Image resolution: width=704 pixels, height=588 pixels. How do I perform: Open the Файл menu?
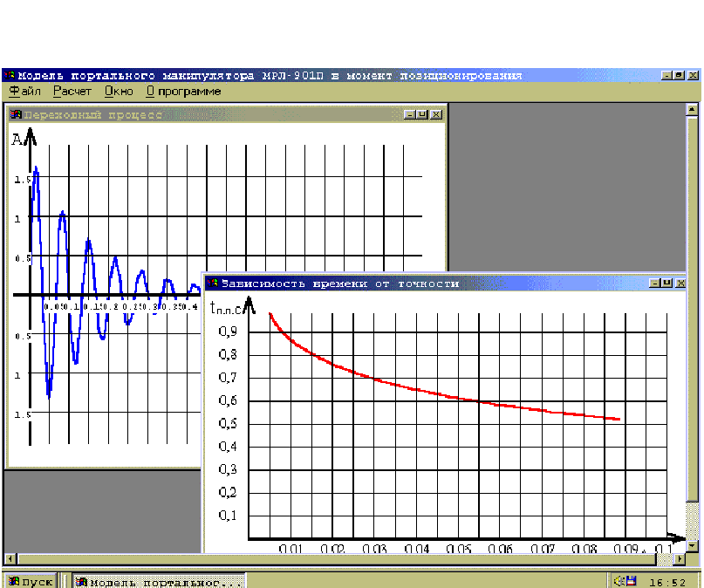(x=24, y=91)
